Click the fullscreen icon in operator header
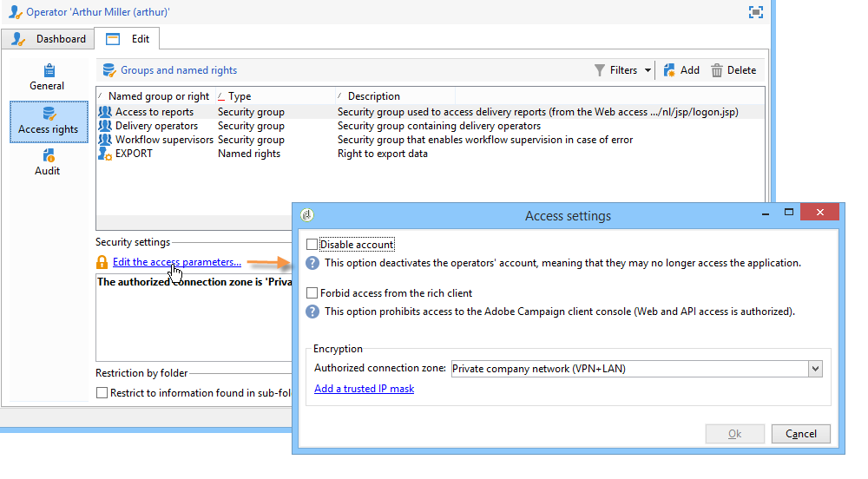The image size is (868, 479). click(755, 12)
